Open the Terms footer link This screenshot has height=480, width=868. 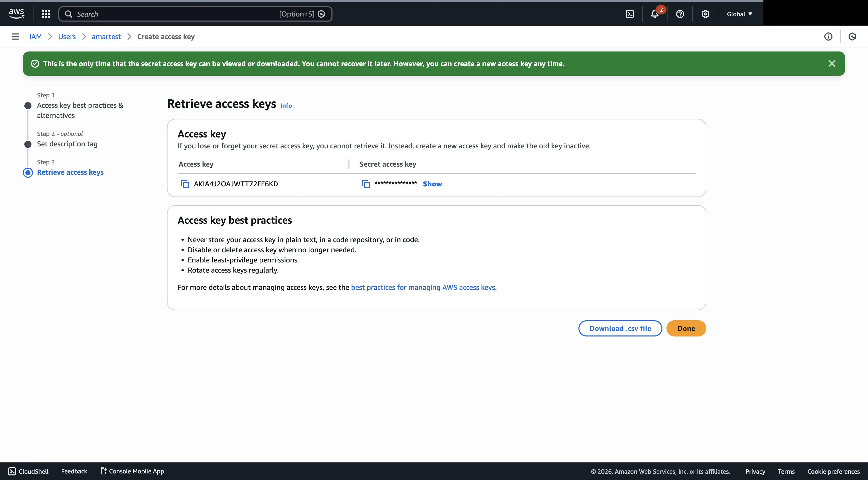click(786, 471)
